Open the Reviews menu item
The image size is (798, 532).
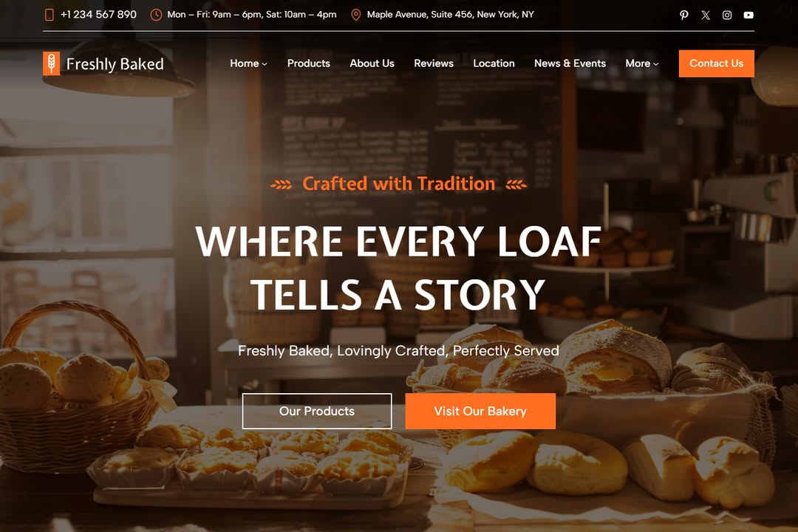click(434, 63)
